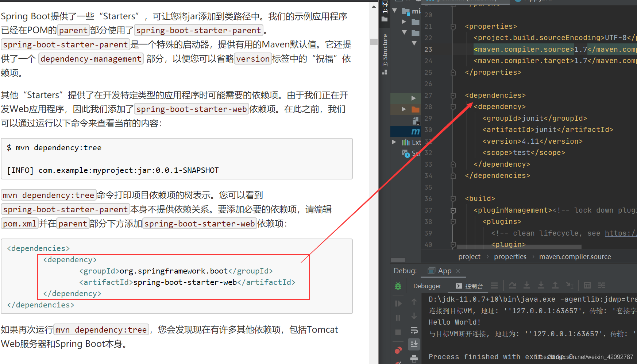This screenshot has height=364, width=637.
Task: Click '<scope>test</scope>' in the editor
Action: coord(524,152)
